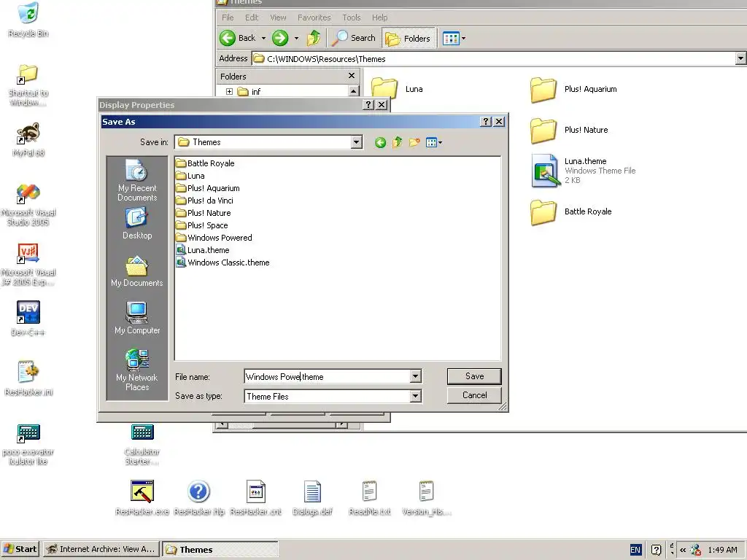Select My Documents in places bar
Viewport: 747px width, 560px height.
(136, 271)
